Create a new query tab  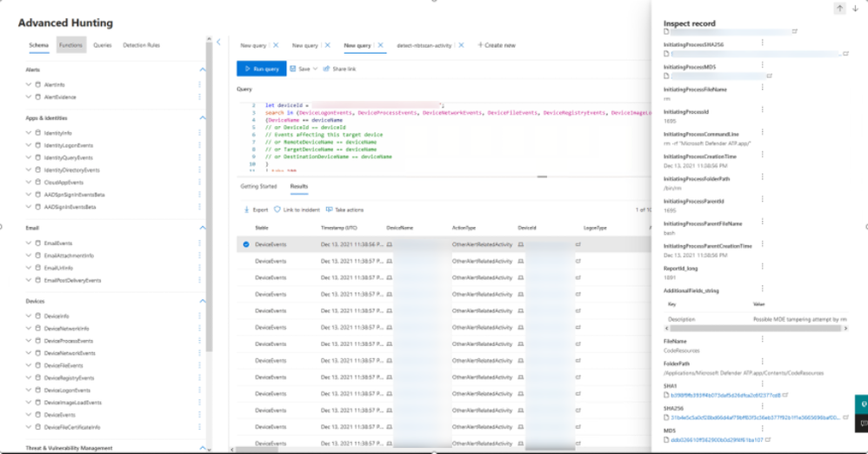[x=497, y=45]
